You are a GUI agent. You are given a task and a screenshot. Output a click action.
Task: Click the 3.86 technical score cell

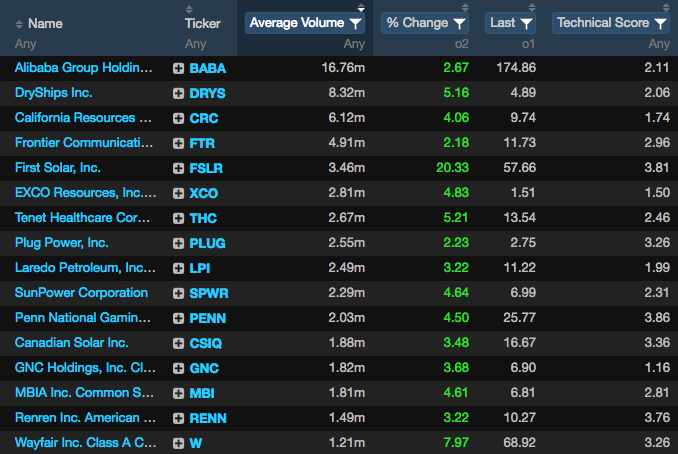pyautogui.click(x=657, y=318)
